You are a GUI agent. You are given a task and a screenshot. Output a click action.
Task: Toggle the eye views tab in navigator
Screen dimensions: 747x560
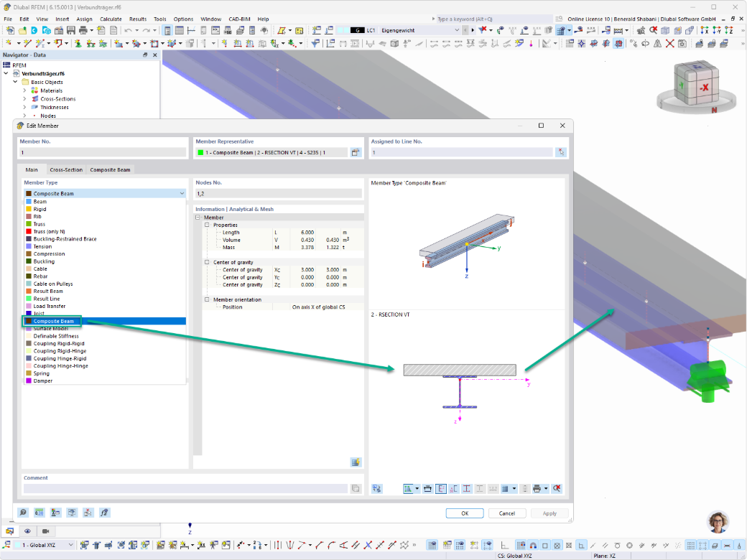coord(27,531)
